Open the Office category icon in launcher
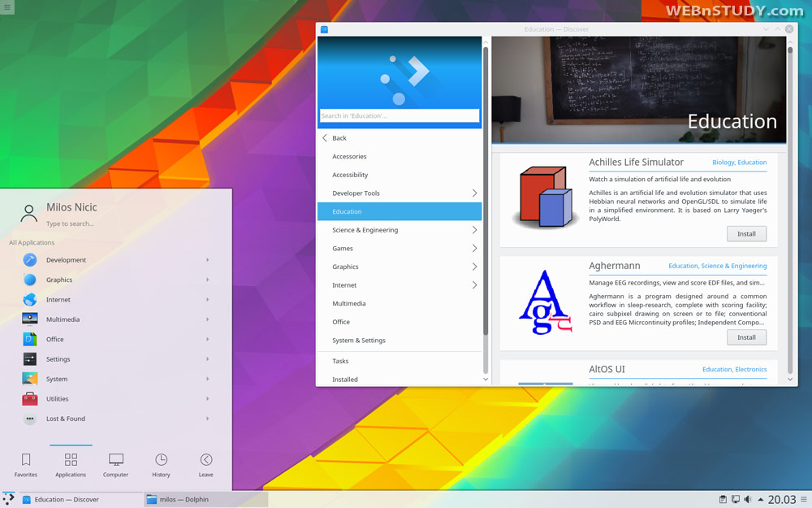Screen dimensions: 812x508 pos(30,339)
